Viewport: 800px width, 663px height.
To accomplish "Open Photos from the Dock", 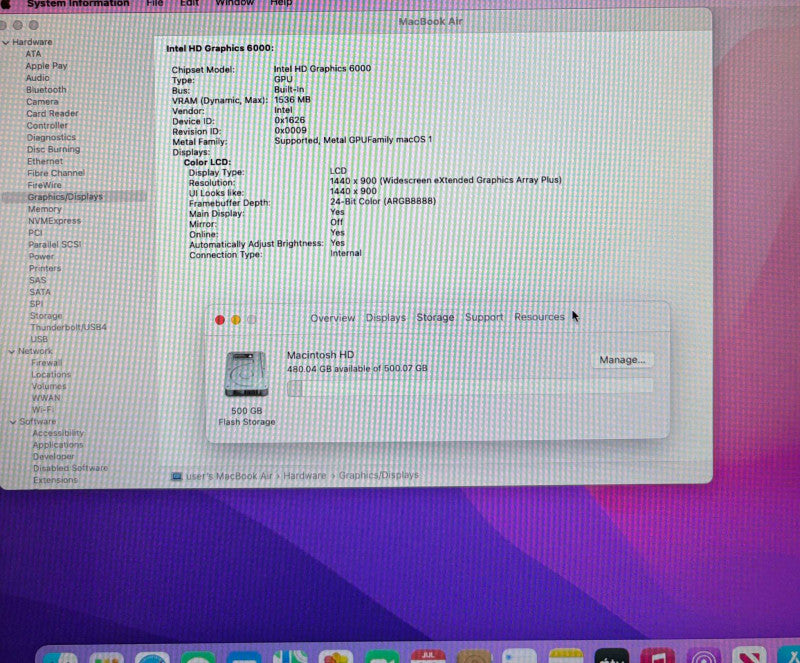I will (x=335, y=657).
